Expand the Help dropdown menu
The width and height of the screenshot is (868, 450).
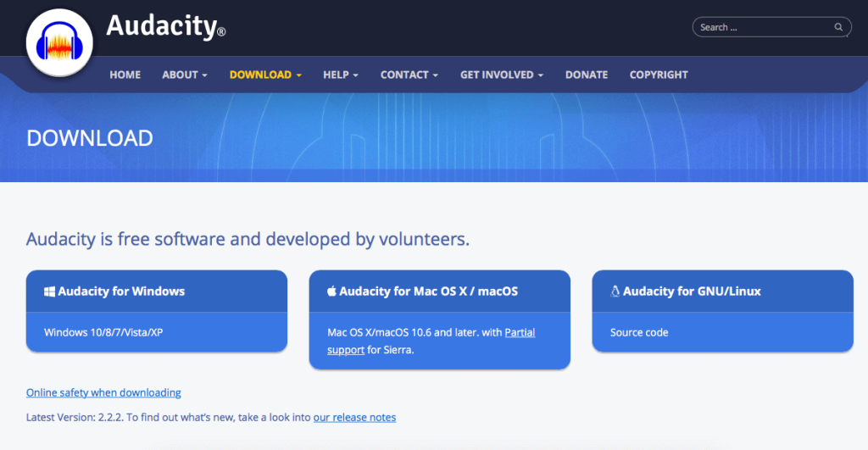(x=341, y=75)
